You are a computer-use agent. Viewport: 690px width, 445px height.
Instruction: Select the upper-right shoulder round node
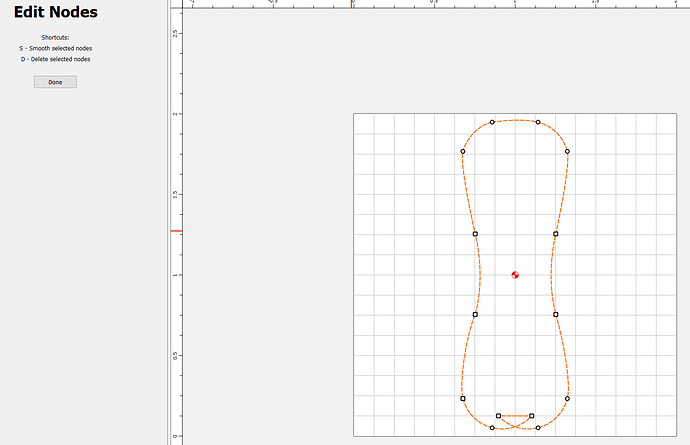[x=567, y=151]
